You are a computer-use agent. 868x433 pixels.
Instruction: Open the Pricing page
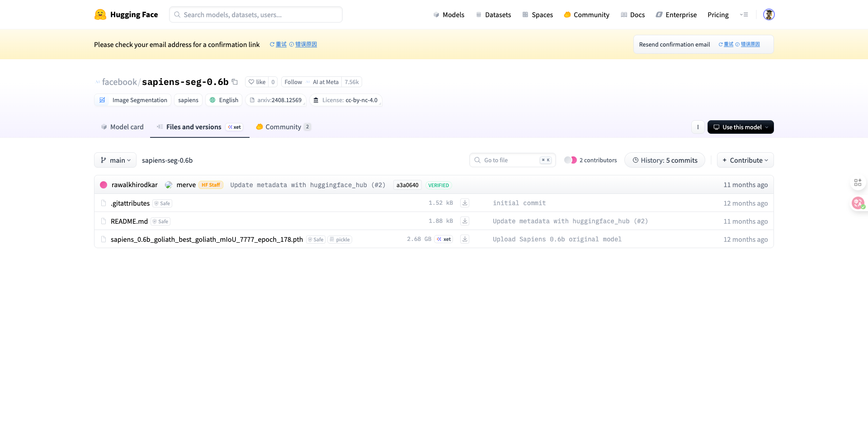tap(718, 14)
